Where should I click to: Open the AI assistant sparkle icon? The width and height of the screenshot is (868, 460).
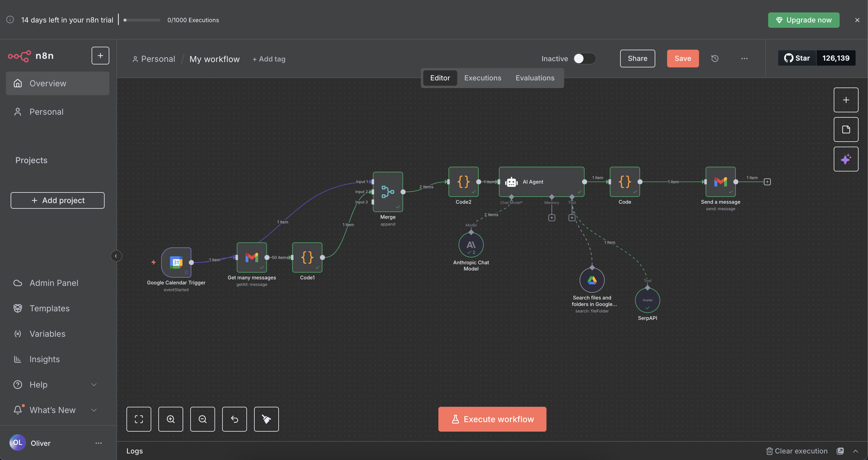point(846,159)
